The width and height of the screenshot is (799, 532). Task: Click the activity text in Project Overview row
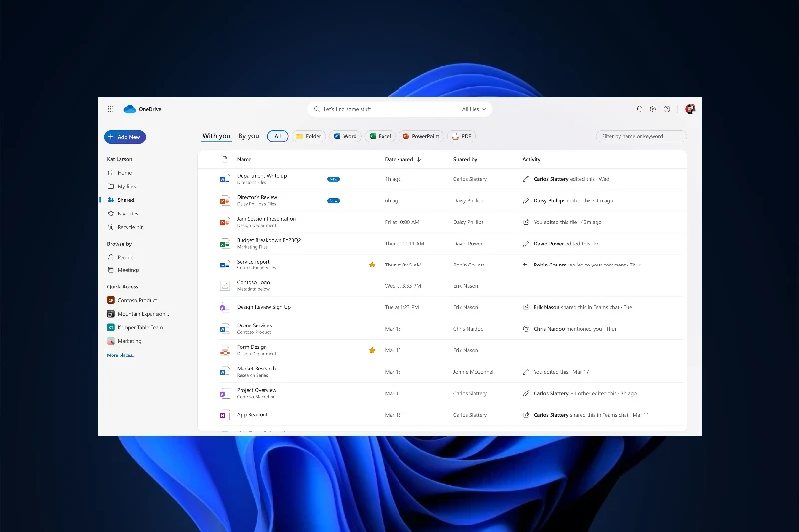coord(585,393)
